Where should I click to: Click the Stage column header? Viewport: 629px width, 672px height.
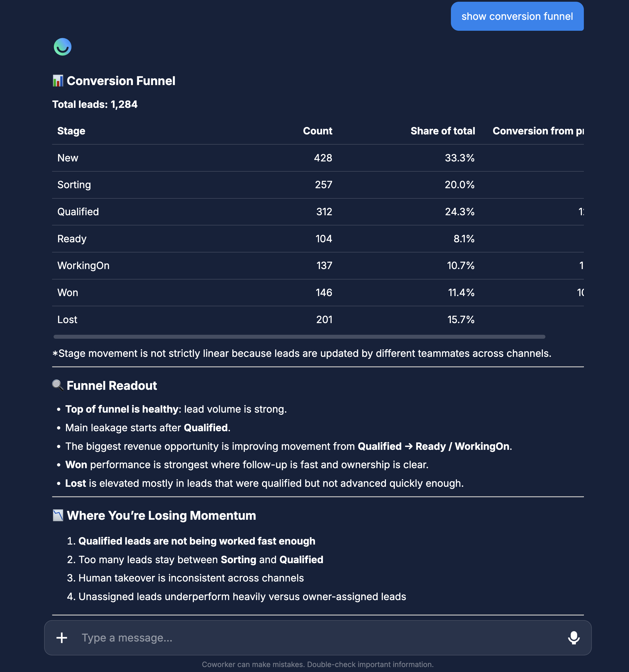click(x=71, y=131)
